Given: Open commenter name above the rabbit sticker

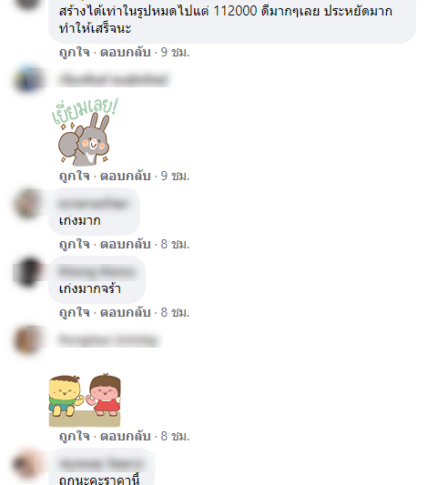Looking at the screenshot, I should click(114, 79).
